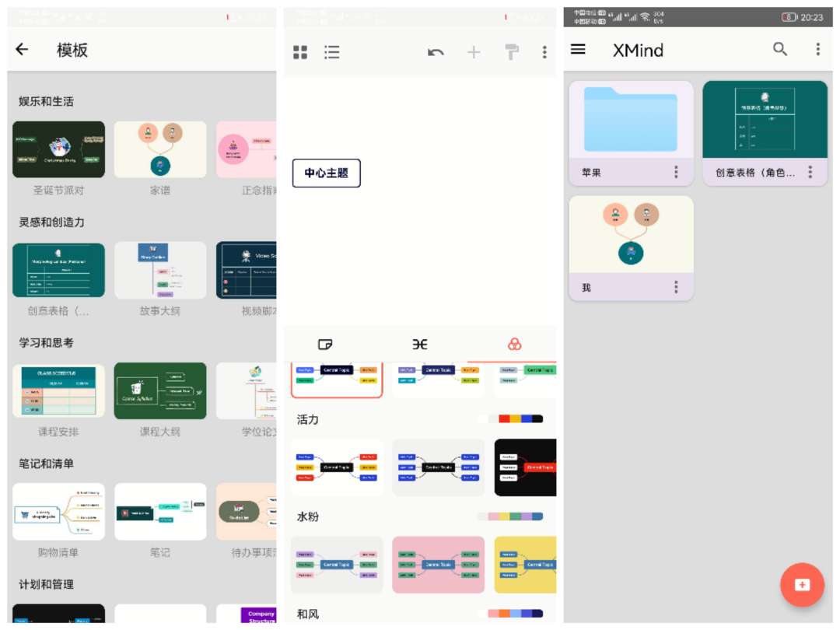Open overflow menu in XMind header
Image resolution: width=840 pixels, height=630 pixels.
click(x=817, y=49)
